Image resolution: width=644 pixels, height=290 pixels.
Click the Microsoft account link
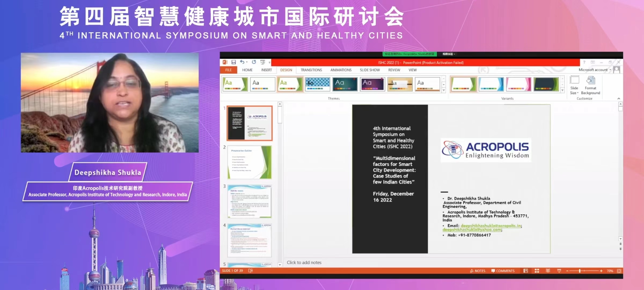tap(593, 70)
